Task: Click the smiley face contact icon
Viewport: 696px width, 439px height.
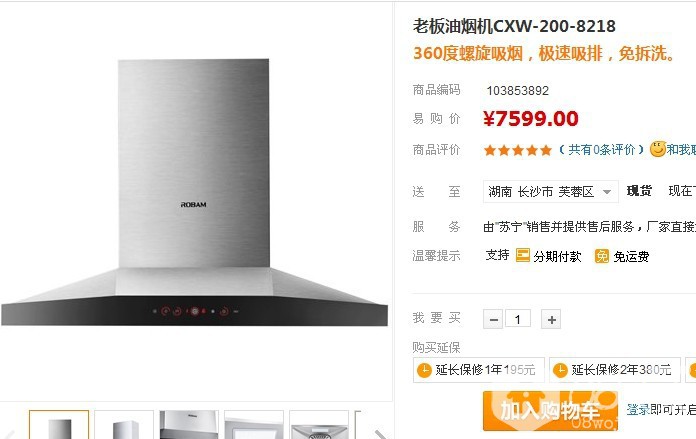Action: click(658, 149)
